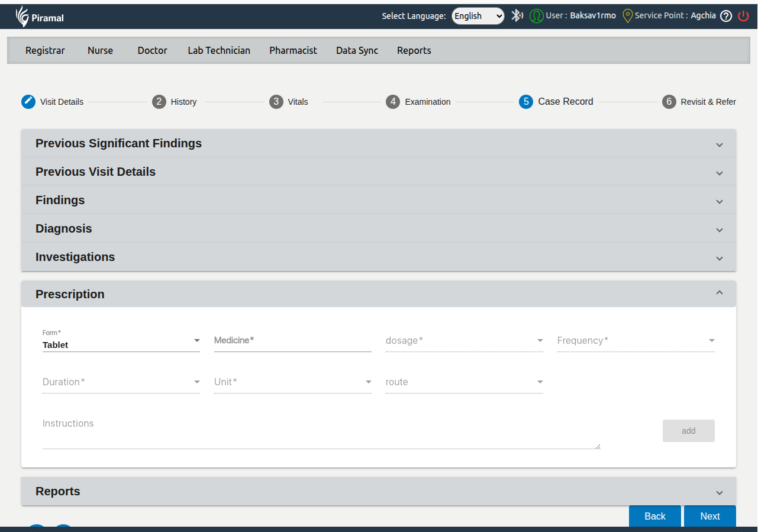The image size is (758, 532).
Task: Open the Select Language dropdown
Action: click(x=478, y=16)
